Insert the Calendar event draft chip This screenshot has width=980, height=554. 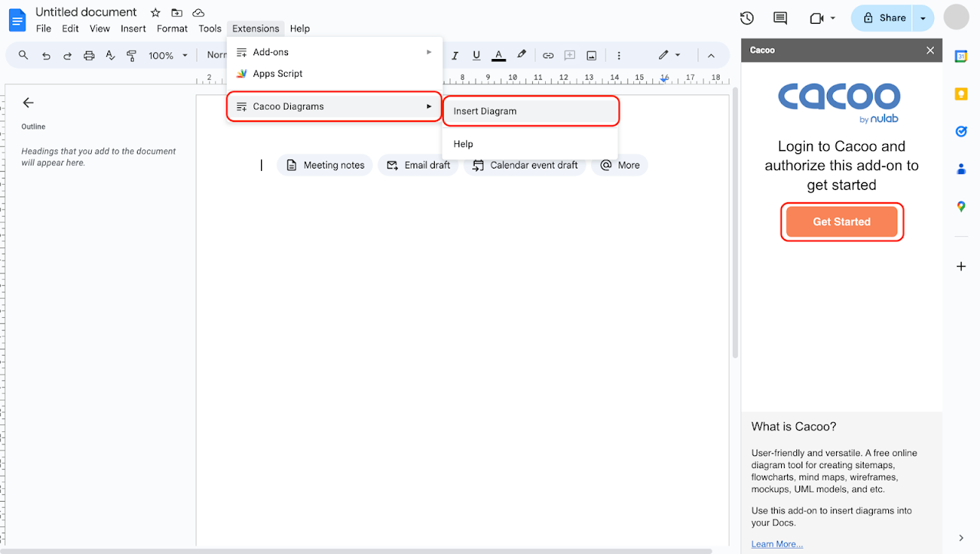[x=525, y=165]
